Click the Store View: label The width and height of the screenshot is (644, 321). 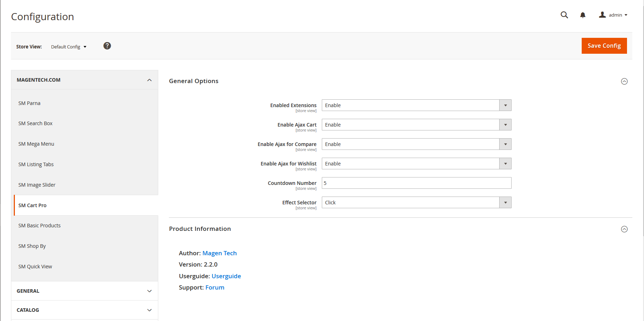[x=29, y=47]
